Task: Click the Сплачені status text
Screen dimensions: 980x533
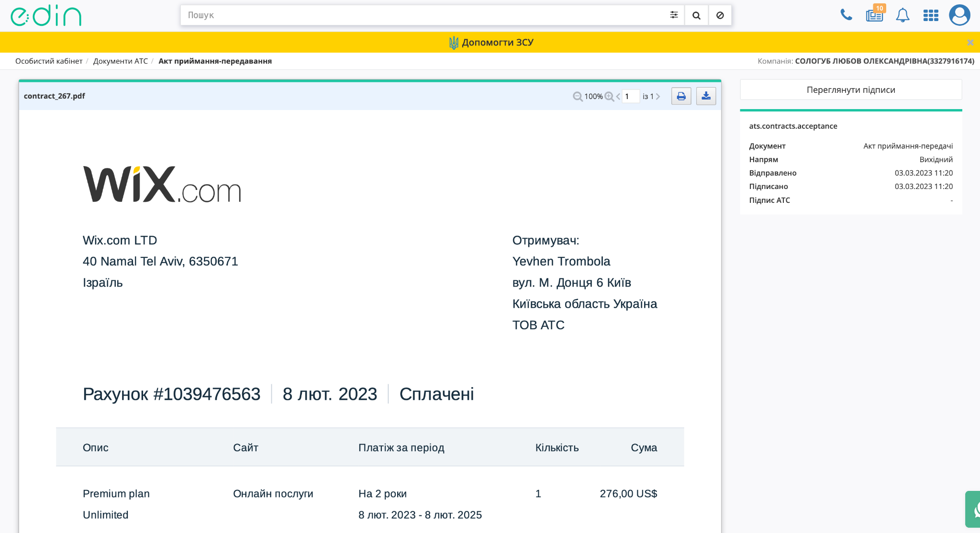Action: (436, 394)
